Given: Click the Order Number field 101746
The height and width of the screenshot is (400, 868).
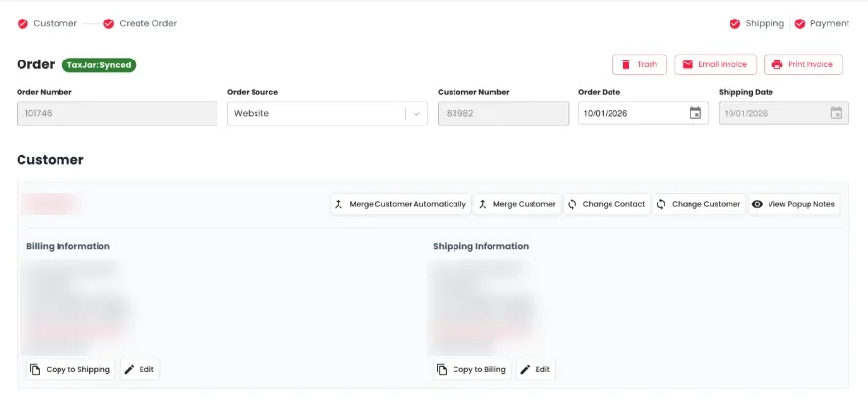Looking at the screenshot, I should [117, 113].
